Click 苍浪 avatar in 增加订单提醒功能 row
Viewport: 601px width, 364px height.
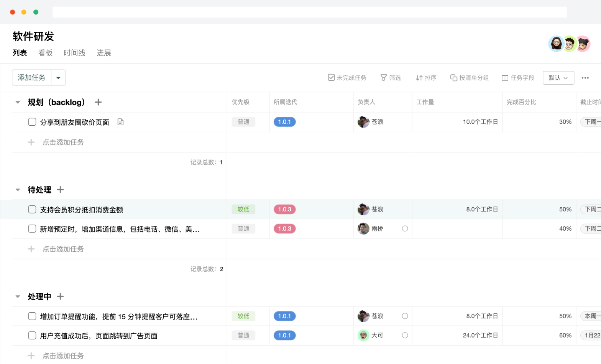point(363,316)
